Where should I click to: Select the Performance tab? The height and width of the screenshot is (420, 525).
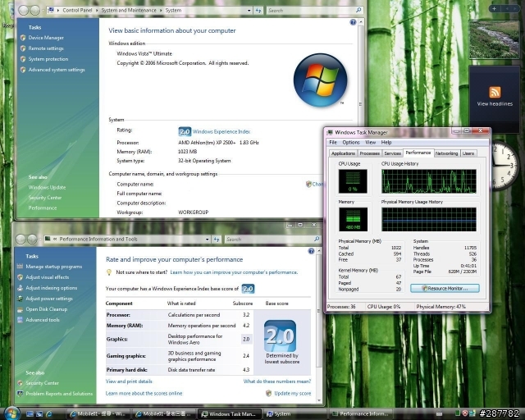(418, 153)
